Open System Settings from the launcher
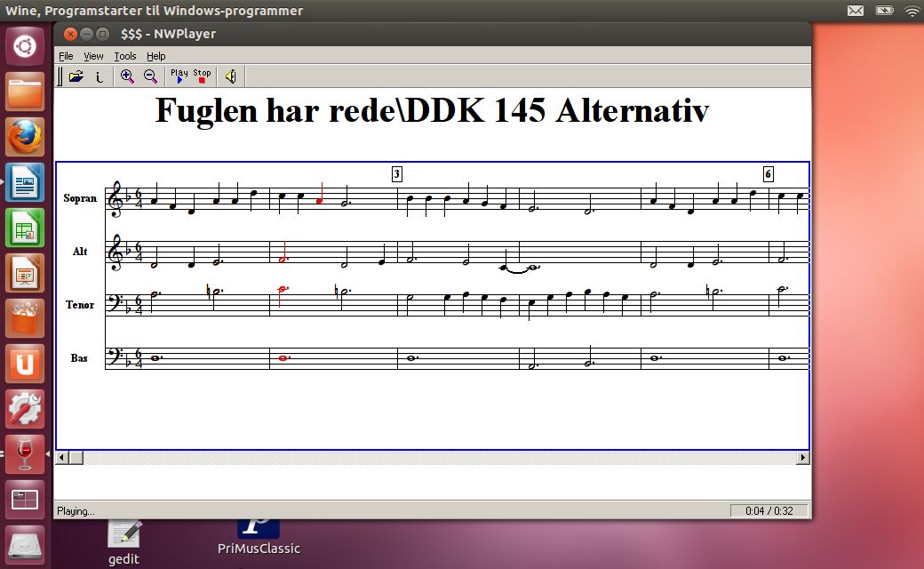The image size is (924, 569). (x=25, y=409)
